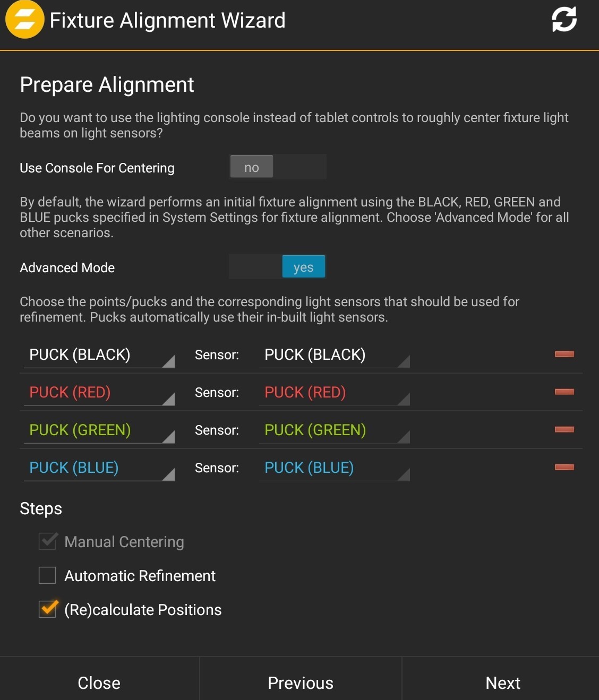Open the PUCK (BLUE) point dropdown
Image resolution: width=599 pixels, height=700 pixels.
click(99, 468)
